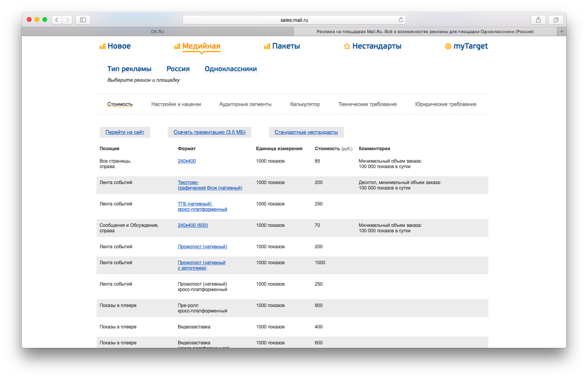This screenshot has width=588, height=379.
Task: Open the 240x400 format link
Action: click(187, 161)
